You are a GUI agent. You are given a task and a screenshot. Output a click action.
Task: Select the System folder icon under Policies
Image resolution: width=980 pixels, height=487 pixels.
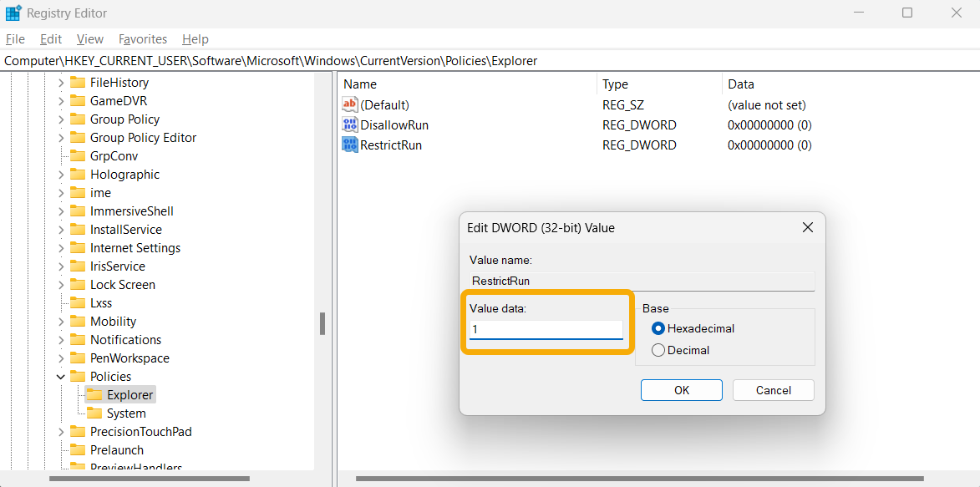point(94,413)
